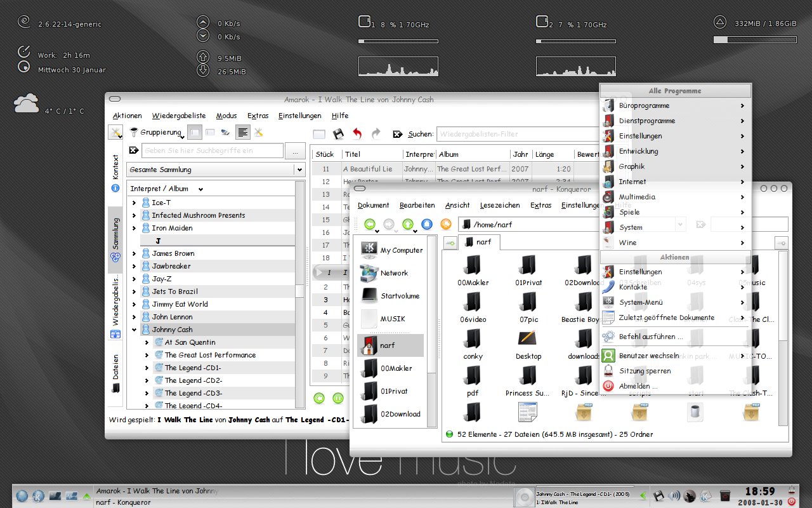Image resolution: width=812 pixels, height=508 pixels.
Task: Click the Gruppierung funnel filter icon
Action: (134, 132)
